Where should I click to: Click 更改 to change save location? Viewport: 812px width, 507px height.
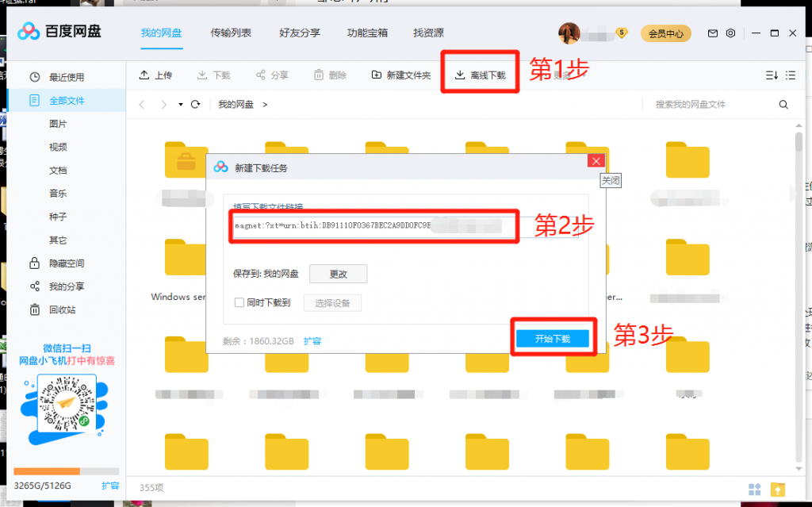(x=338, y=274)
